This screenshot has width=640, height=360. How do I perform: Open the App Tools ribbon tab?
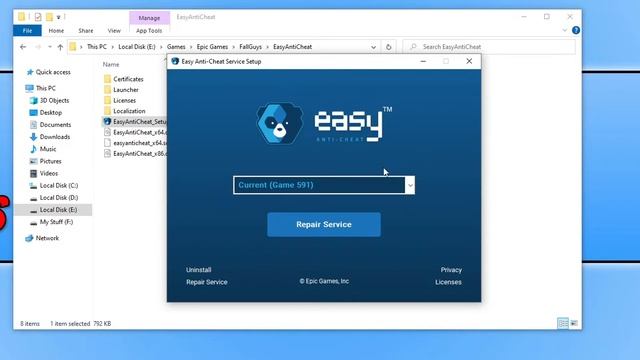click(x=149, y=31)
